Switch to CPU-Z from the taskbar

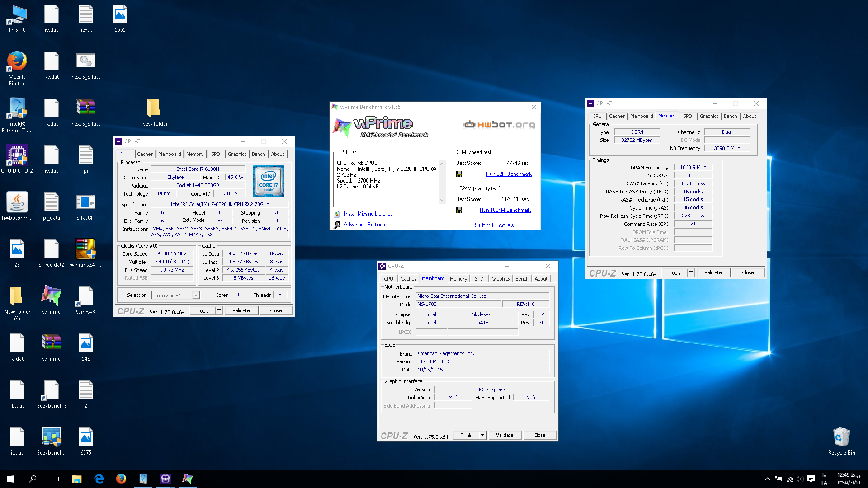[165, 479]
